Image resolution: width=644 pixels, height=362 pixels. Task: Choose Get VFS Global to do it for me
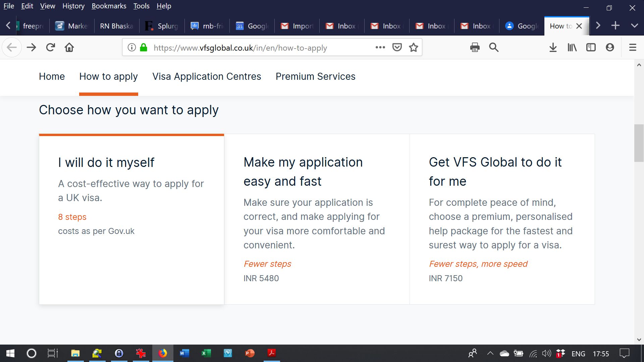(x=502, y=219)
